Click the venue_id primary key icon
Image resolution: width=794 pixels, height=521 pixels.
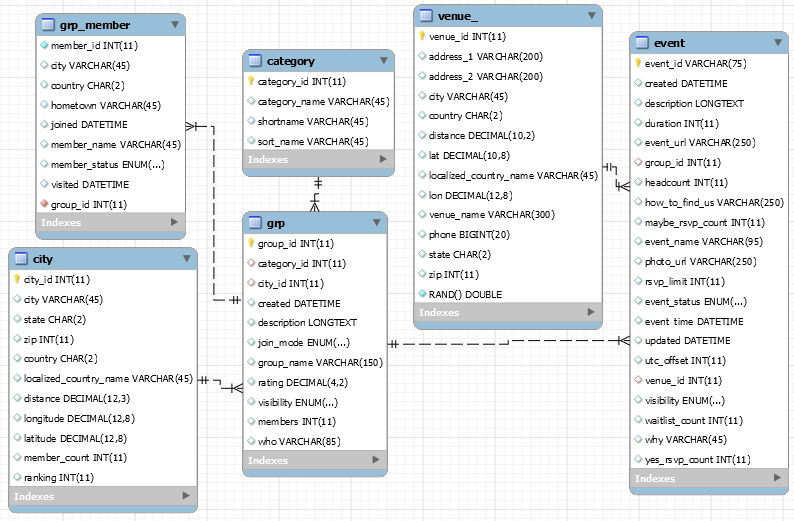point(422,36)
